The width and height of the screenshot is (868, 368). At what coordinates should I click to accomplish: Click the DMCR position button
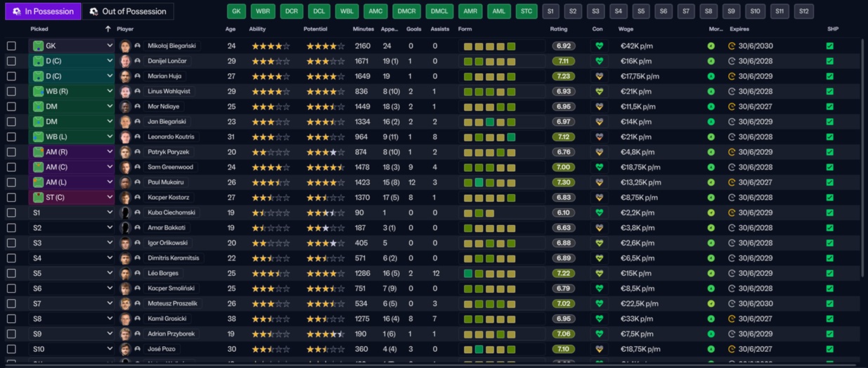(406, 11)
